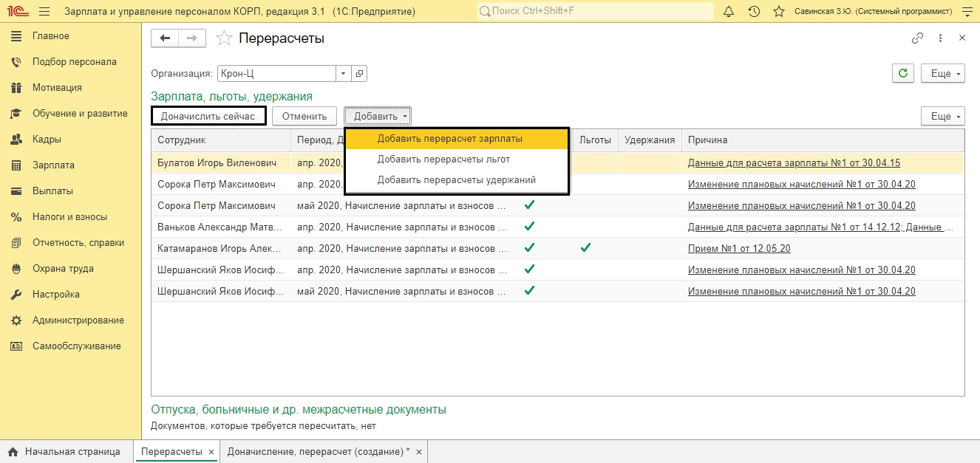
Task: Choose Добавить перерасчеты удержаний option
Action: pos(456,179)
